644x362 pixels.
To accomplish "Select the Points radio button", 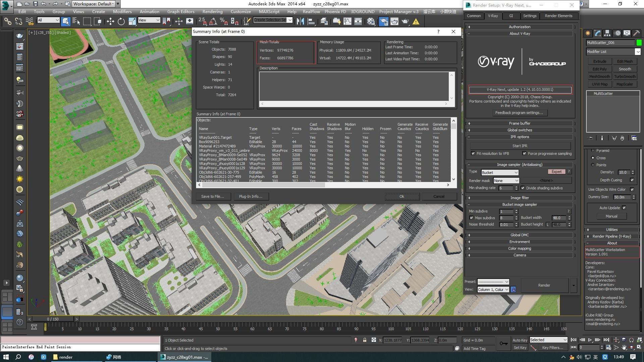I will pyautogui.click(x=593, y=165).
